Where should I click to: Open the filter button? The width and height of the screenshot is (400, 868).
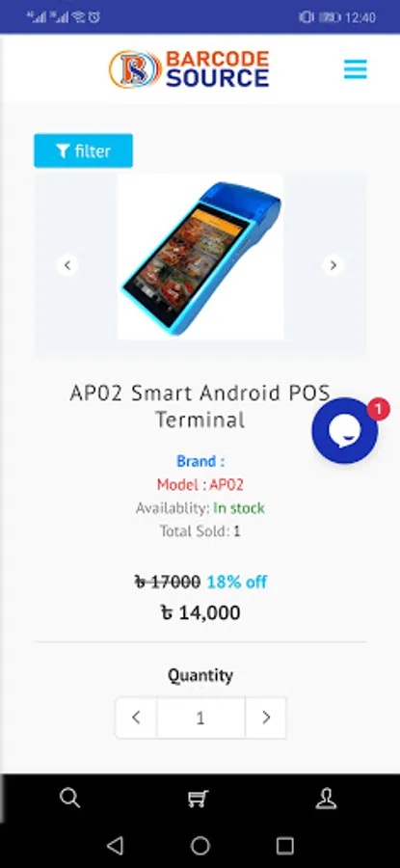(83, 150)
